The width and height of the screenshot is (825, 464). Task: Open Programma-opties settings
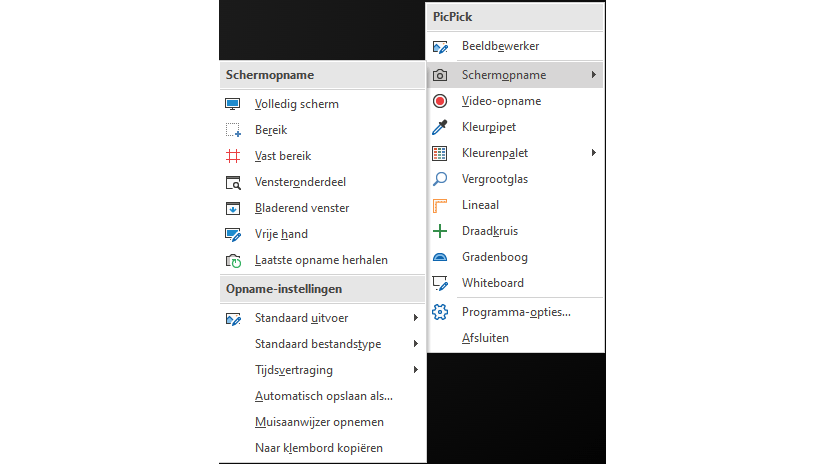pos(516,312)
